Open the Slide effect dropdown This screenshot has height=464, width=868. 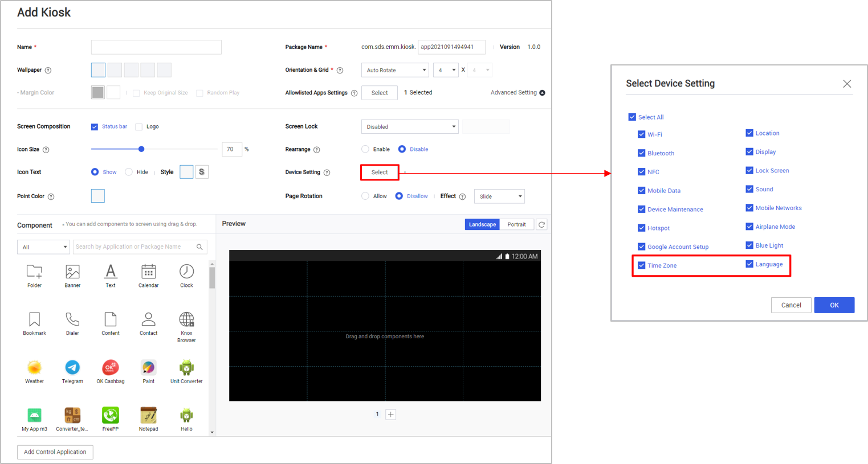pos(499,196)
